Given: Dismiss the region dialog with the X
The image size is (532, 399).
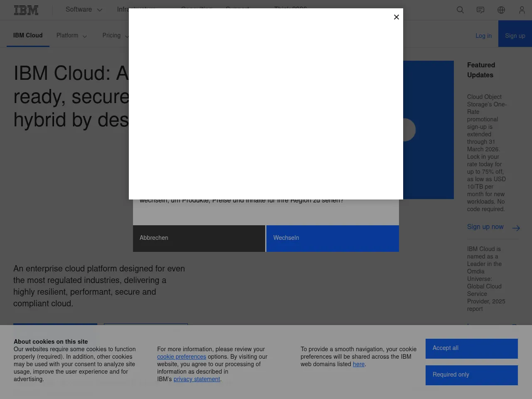Looking at the screenshot, I should 396,17.
